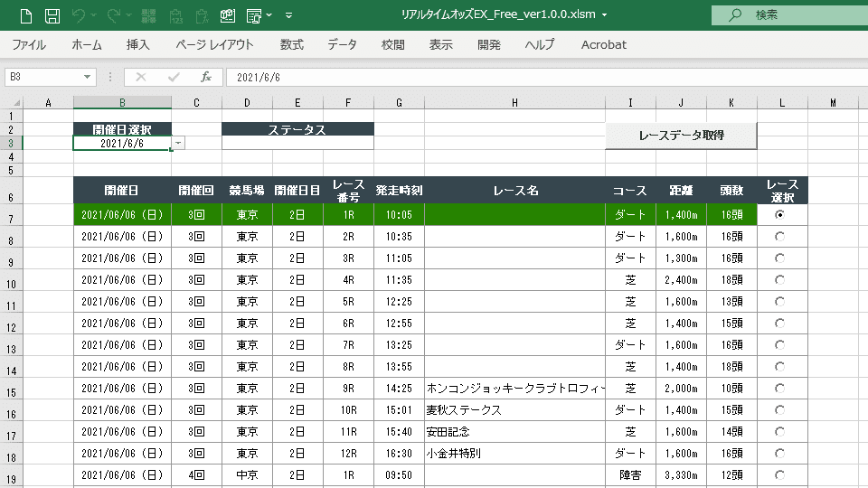Select column H header
The image size is (868, 488).
click(x=514, y=102)
